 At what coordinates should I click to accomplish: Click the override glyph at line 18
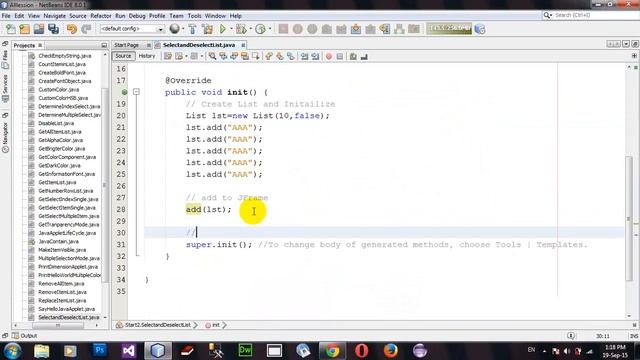(x=124, y=92)
